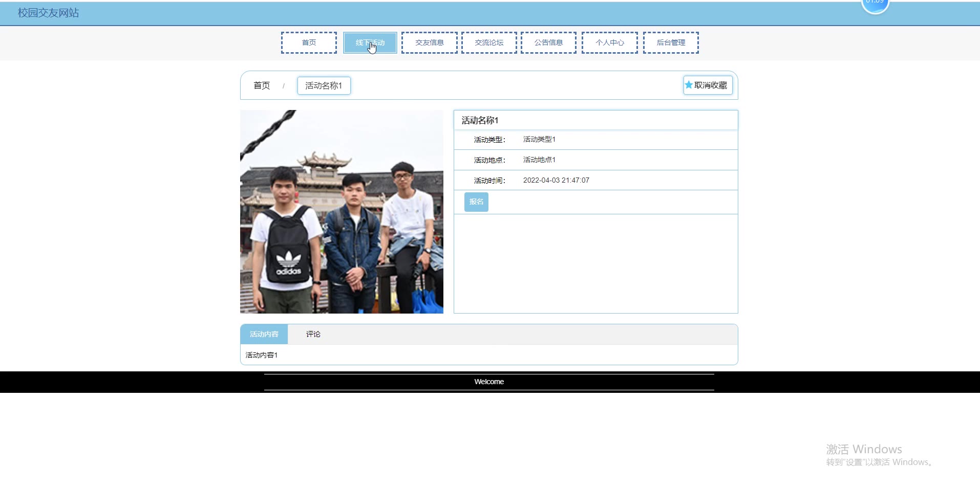Image resolution: width=980 pixels, height=488 pixels.
Task: Click the Welcome text in the footer
Action: click(489, 382)
